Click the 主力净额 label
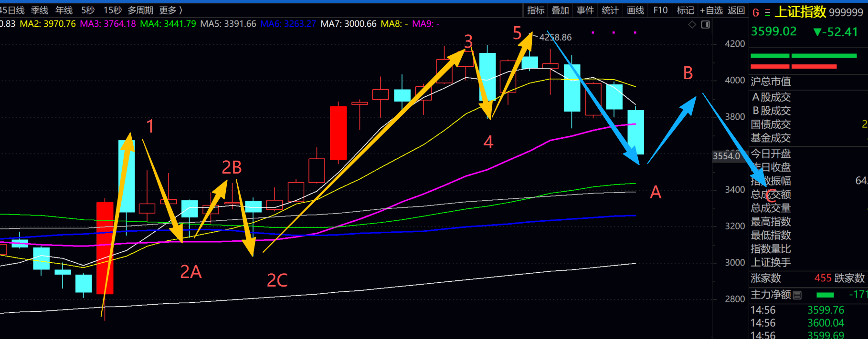The image size is (868, 339). click(771, 295)
